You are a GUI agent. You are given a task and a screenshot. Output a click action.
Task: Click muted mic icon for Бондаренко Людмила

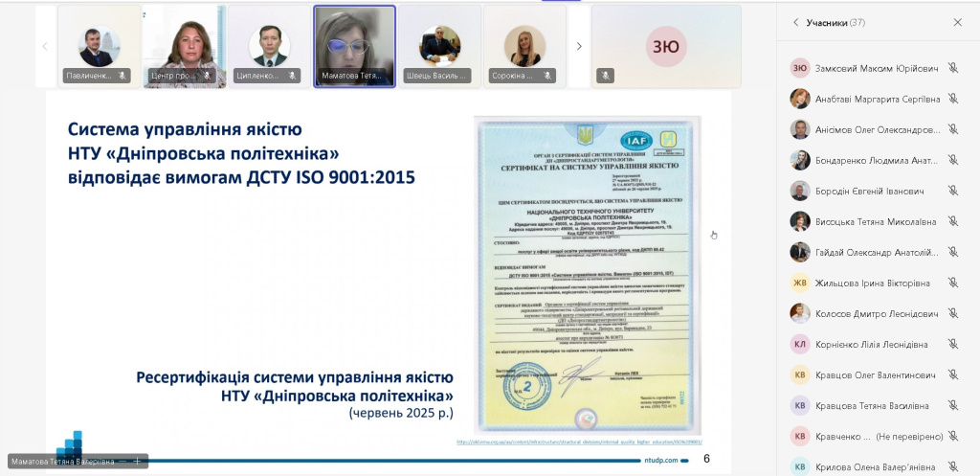pos(952,160)
